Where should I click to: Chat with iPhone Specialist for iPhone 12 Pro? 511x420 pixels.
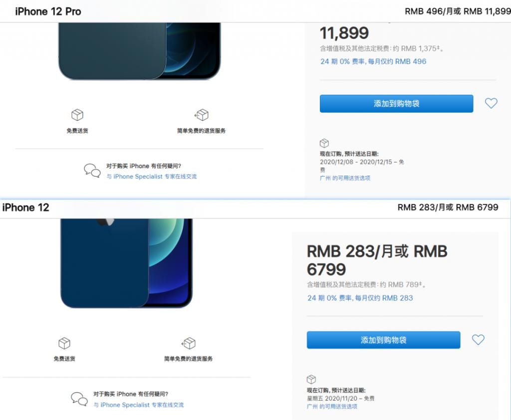[152, 177]
